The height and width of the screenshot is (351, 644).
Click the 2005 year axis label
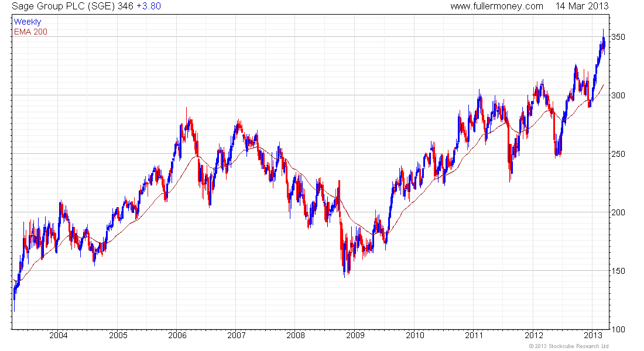tap(118, 335)
